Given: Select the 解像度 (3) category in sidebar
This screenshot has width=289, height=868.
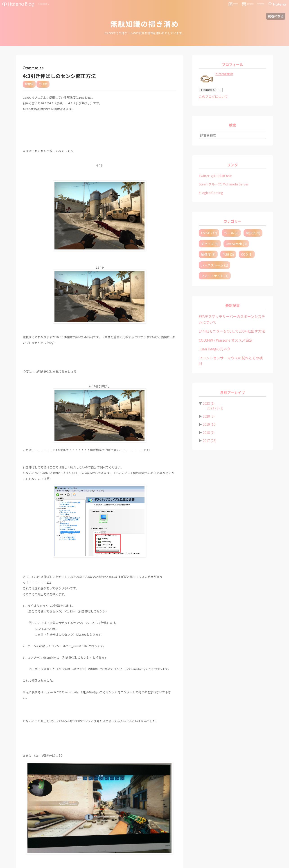Looking at the screenshot, I should pos(208,254).
